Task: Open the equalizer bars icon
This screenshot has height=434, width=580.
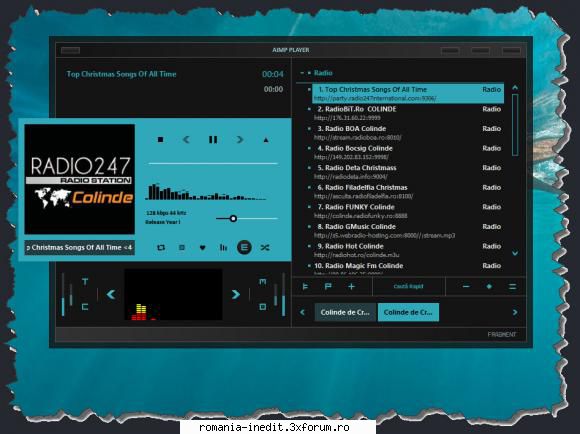Action: point(223,248)
